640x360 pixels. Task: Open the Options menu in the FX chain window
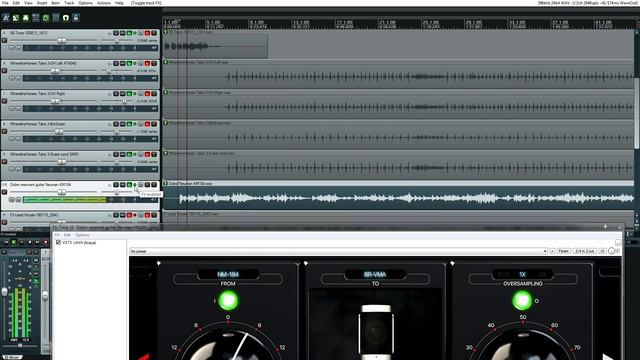point(82,235)
